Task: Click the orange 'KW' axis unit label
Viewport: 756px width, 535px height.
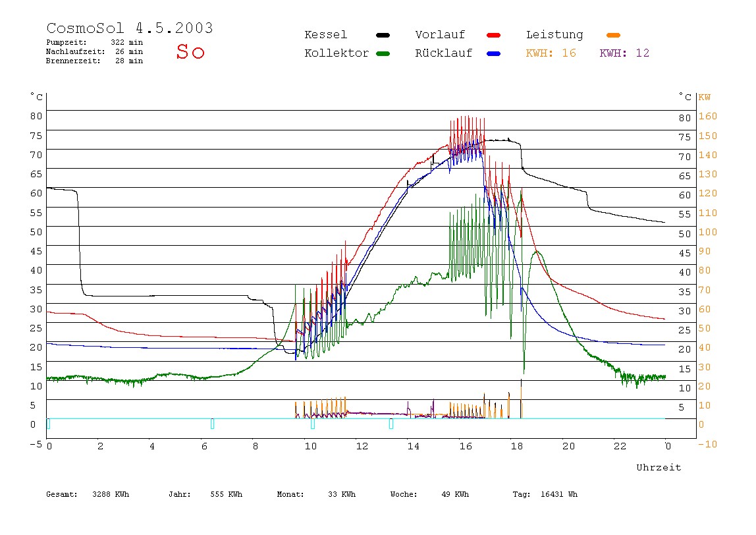Action: click(705, 98)
